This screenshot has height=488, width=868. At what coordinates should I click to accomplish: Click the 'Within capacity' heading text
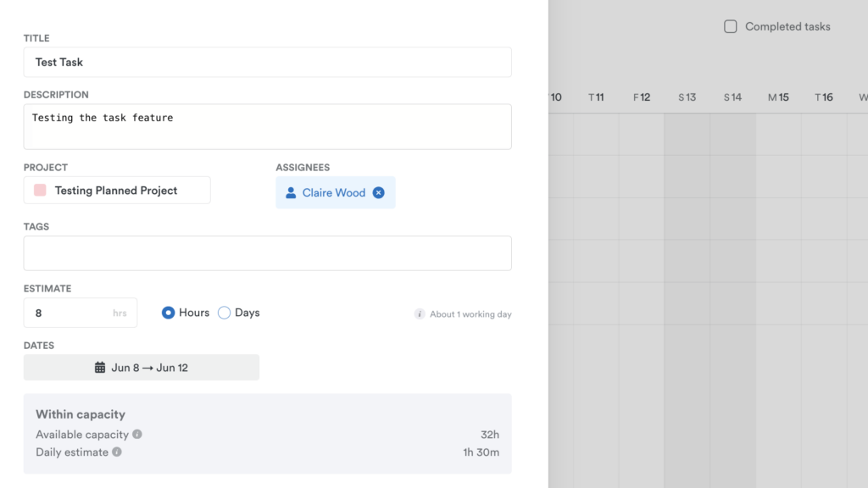(x=81, y=414)
